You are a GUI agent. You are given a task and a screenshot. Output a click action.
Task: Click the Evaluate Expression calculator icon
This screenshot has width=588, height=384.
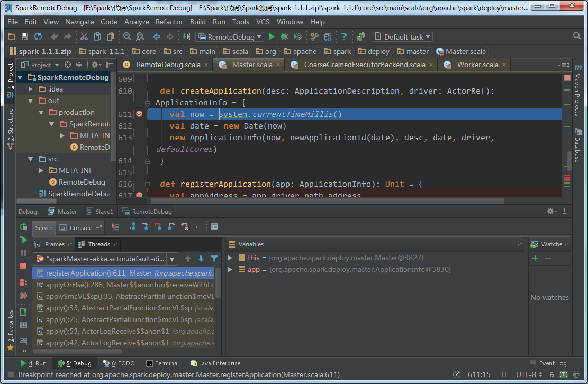point(214,227)
